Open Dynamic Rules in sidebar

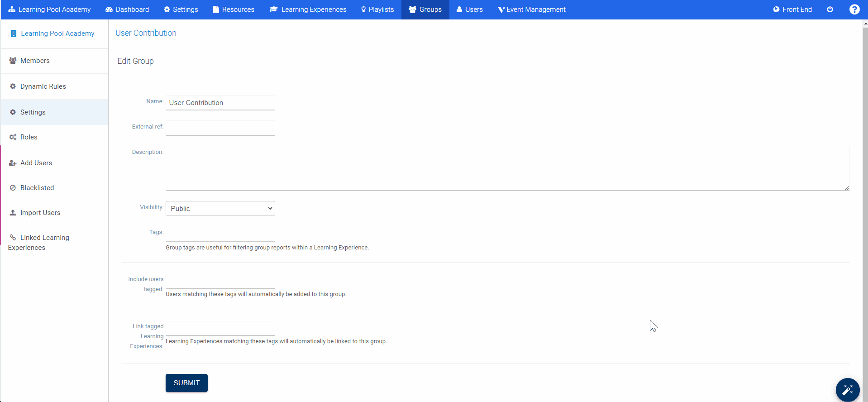point(43,86)
